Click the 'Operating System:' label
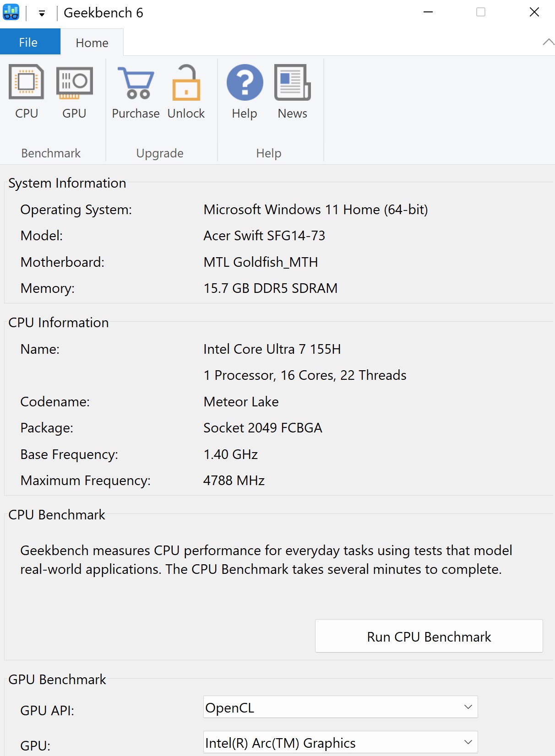This screenshot has width=555, height=756. (76, 210)
